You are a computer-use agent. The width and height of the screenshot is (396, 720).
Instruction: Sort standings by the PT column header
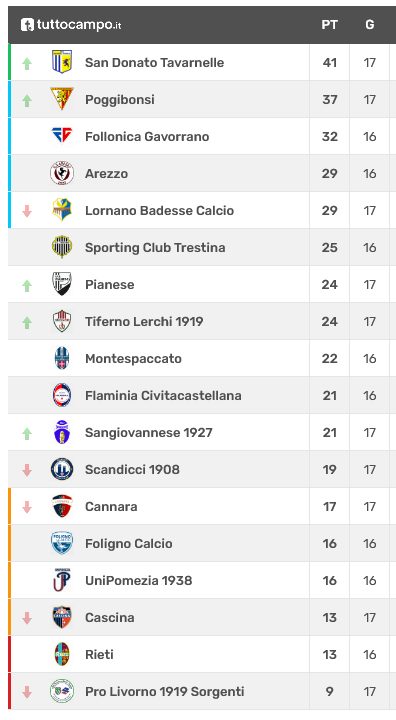click(329, 25)
